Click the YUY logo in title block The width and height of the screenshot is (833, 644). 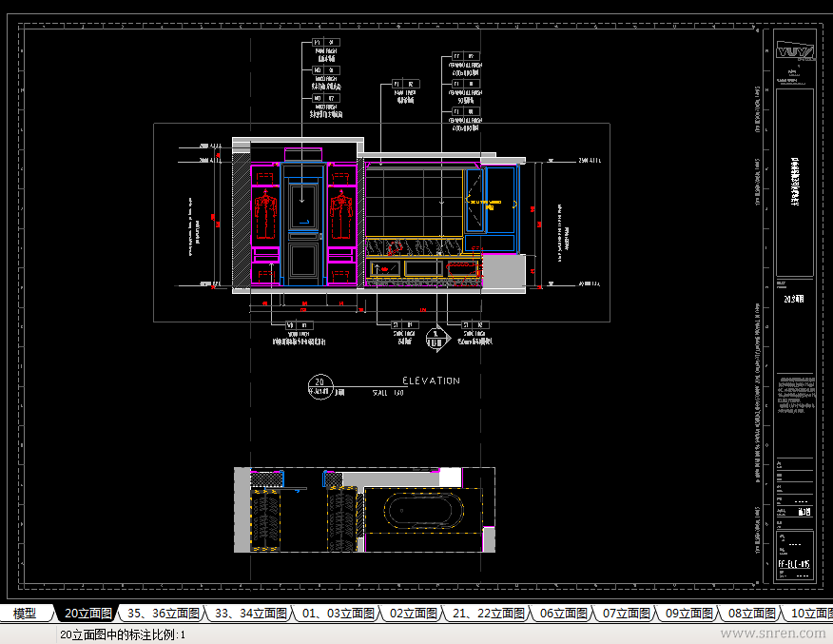click(795, 52)
